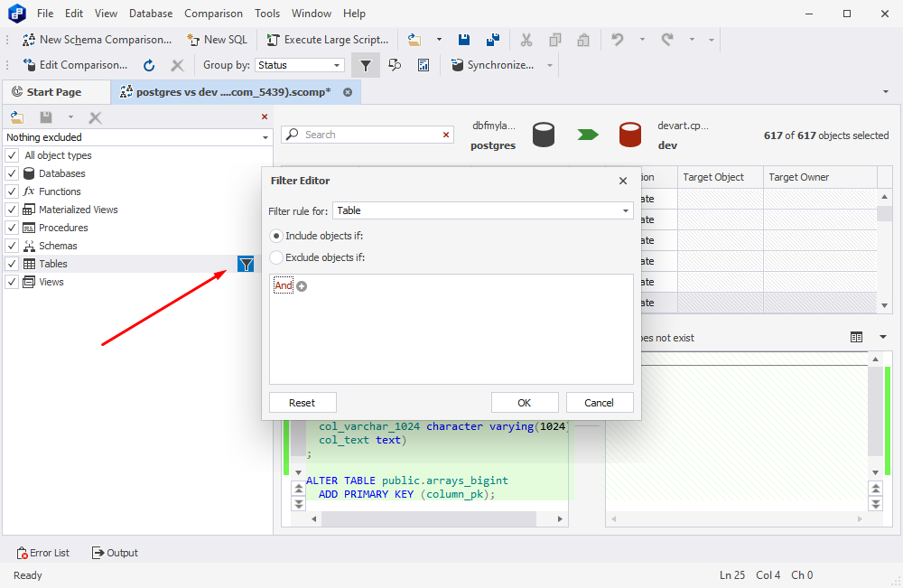Click the Generate comparison report icon
Viewport: 903px width, 588px height.
pyautogui.click(x=424, y=65)
